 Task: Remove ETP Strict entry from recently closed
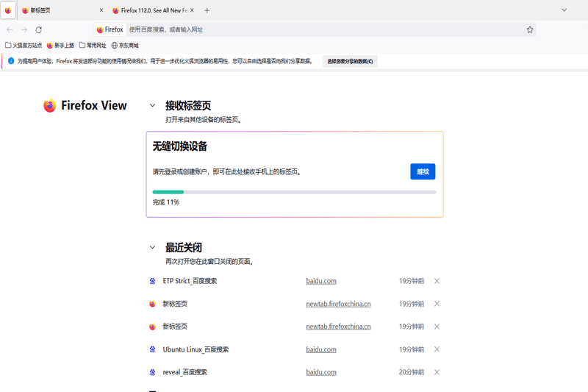(437, 281)
